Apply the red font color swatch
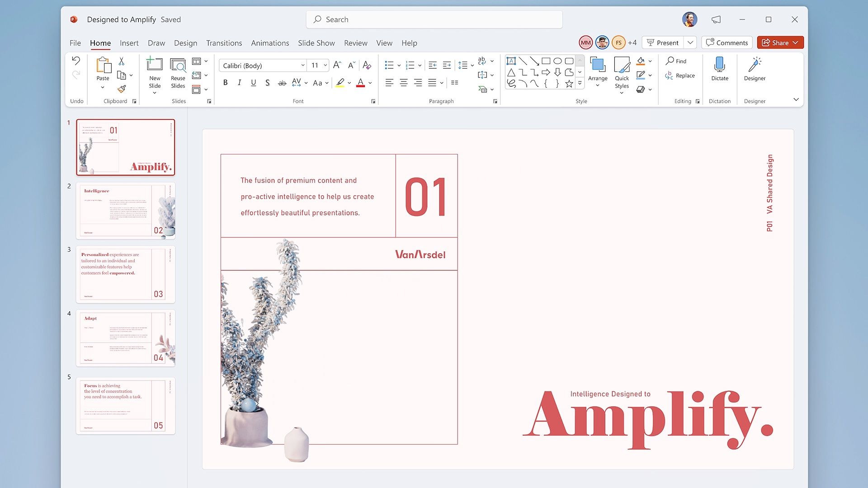 point(360,83)
